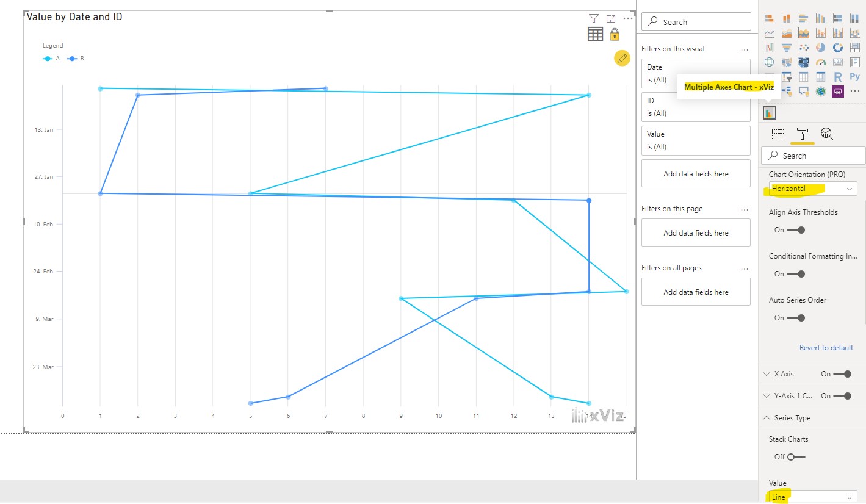Select the purple Power Apps visual
The width and height of the screenshot is (866, 504).
click(838, 92)
